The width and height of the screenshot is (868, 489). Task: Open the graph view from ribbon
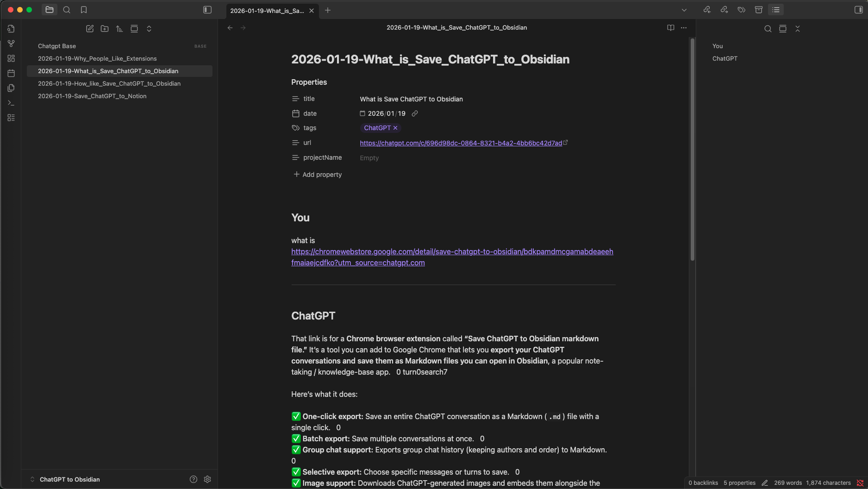pyautogui.click(x=11, y=44)
